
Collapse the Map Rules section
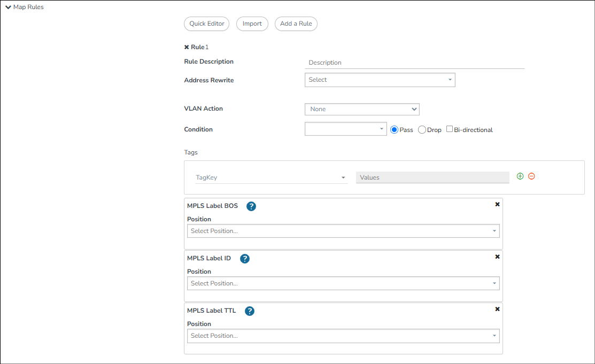tap(8, 7)
